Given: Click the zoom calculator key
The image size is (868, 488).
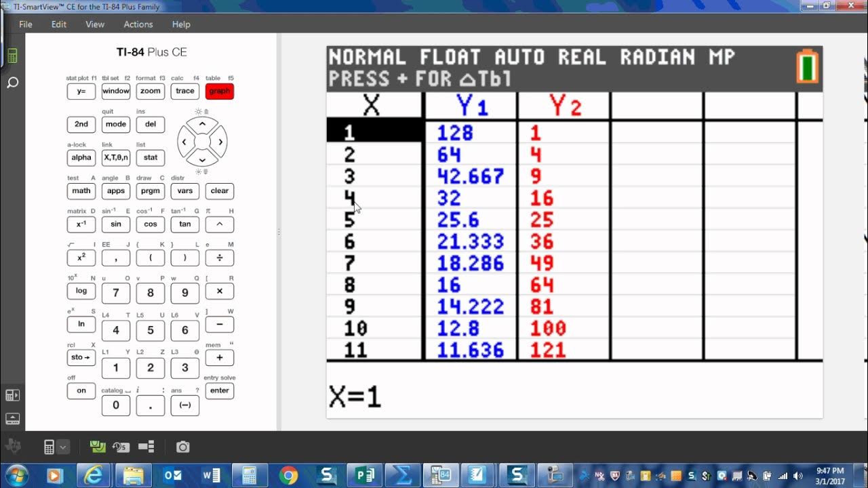Looking at the screenshot, I should tap(151, 91).
